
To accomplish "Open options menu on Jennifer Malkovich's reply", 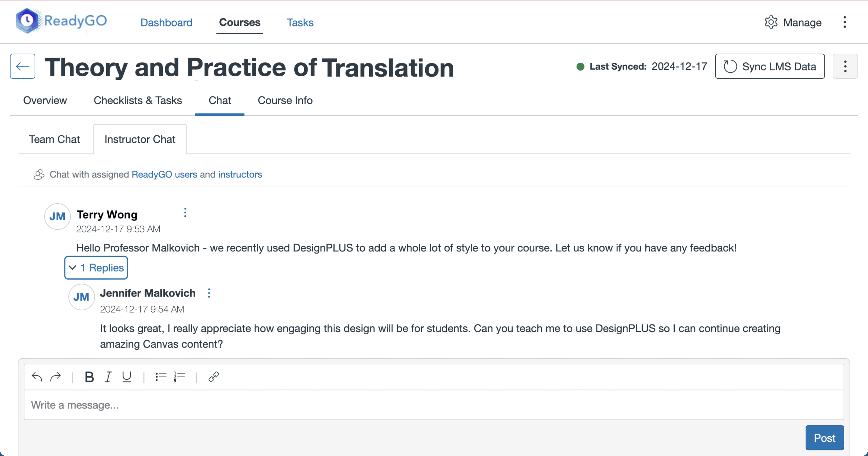I will point(209,293).
